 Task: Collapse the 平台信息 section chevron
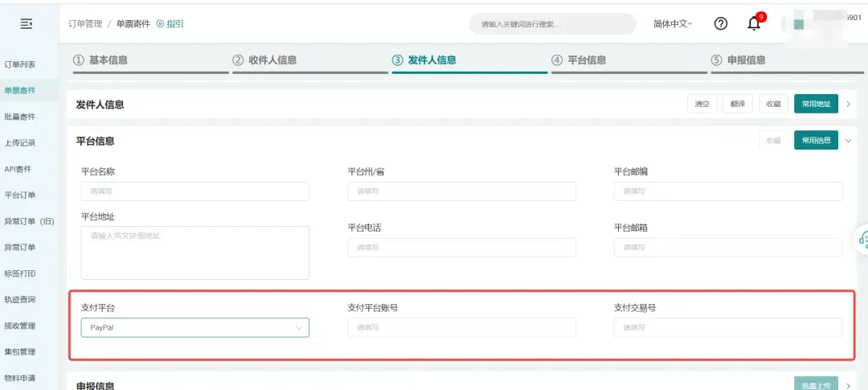pos(849,141)
